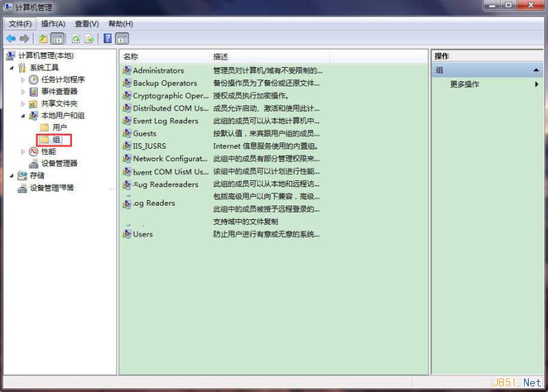548x392 pixels.
Task: Click the 计算机管理(本地) root icon
Action: coord(11,56)
